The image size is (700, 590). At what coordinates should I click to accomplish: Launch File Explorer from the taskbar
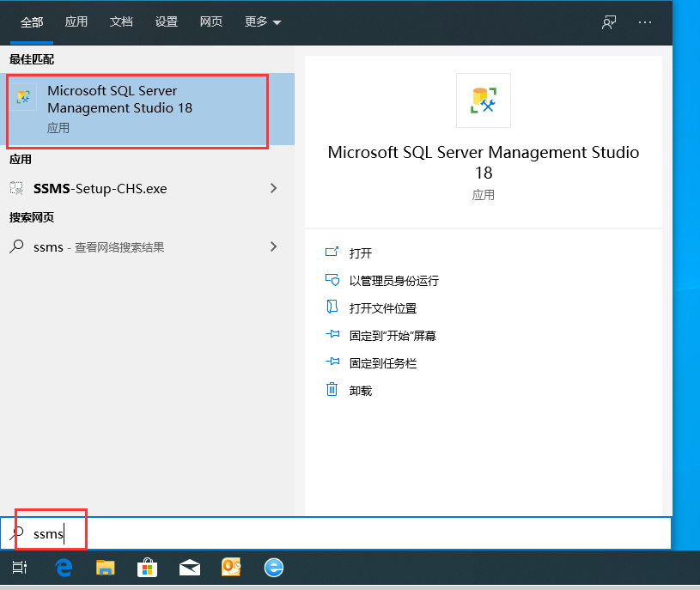(105, 567)
